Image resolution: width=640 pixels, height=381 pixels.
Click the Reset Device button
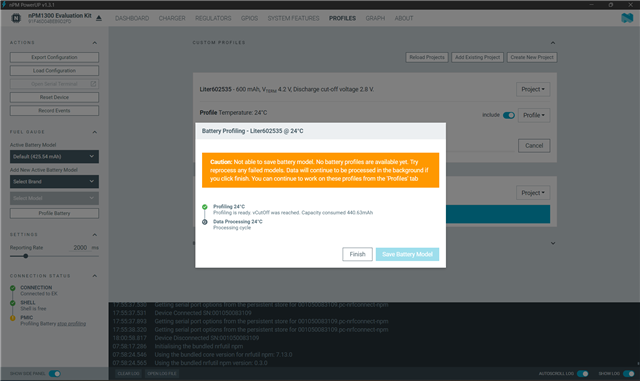click(54, 97)
